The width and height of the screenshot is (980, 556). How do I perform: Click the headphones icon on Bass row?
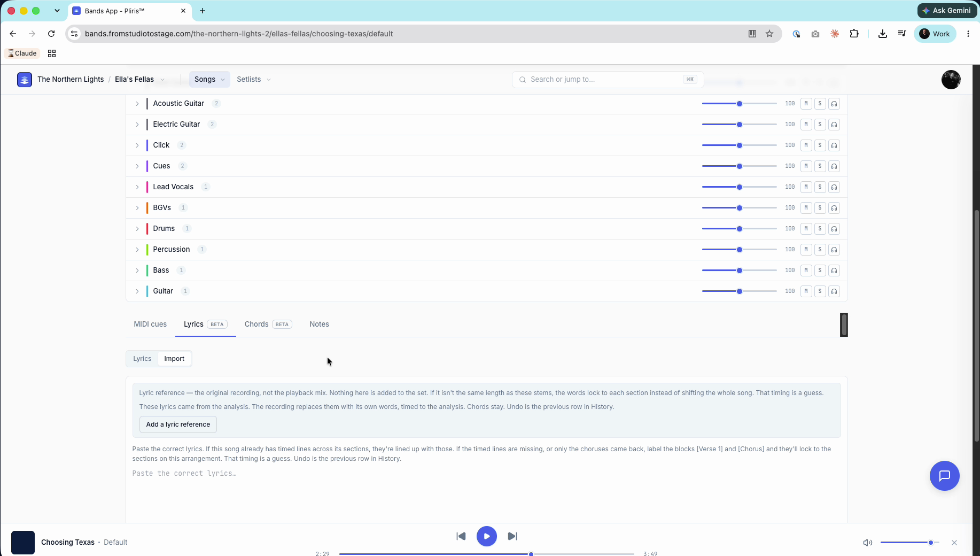[x=834, y=271]
